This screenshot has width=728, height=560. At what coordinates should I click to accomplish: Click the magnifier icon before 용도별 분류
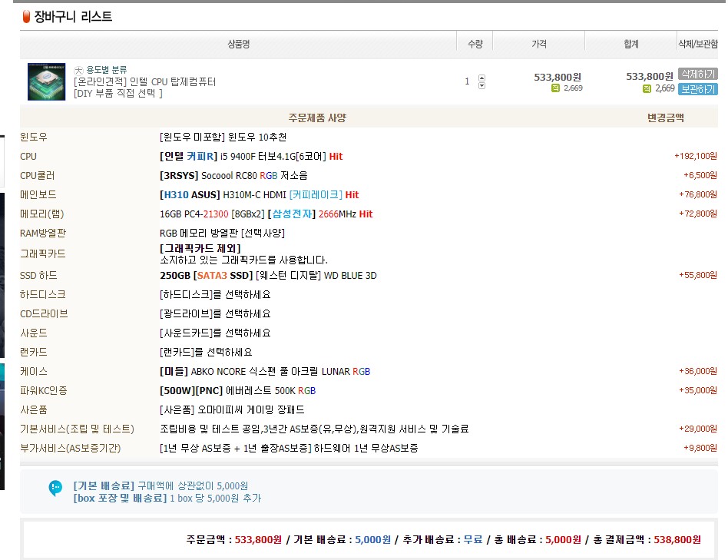(78, 70)
